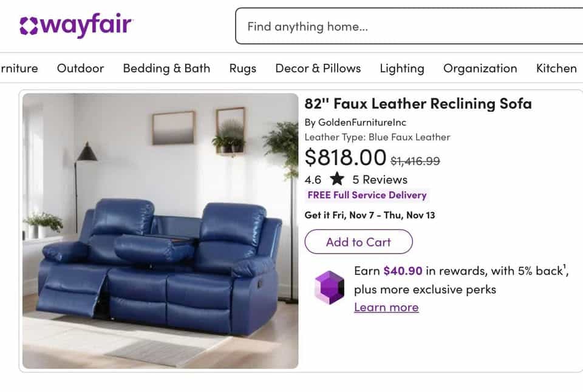Open the partially visible Furniture menu
583x392 pixels.
19,69
